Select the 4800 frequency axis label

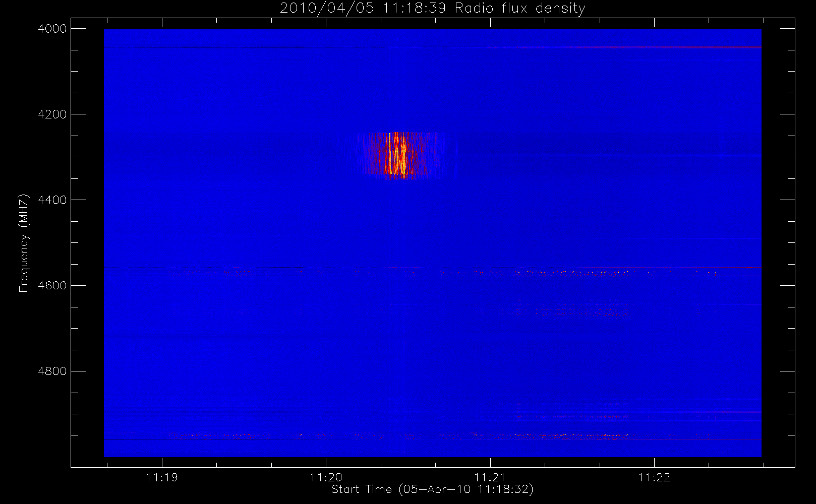pyautogui.click(x=52, y=371)
